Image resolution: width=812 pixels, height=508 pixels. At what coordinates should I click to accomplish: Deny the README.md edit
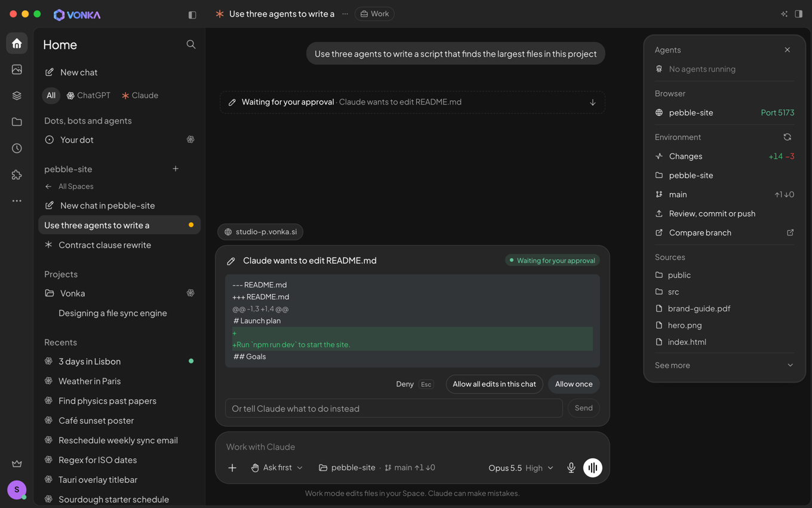coord(414,384)
